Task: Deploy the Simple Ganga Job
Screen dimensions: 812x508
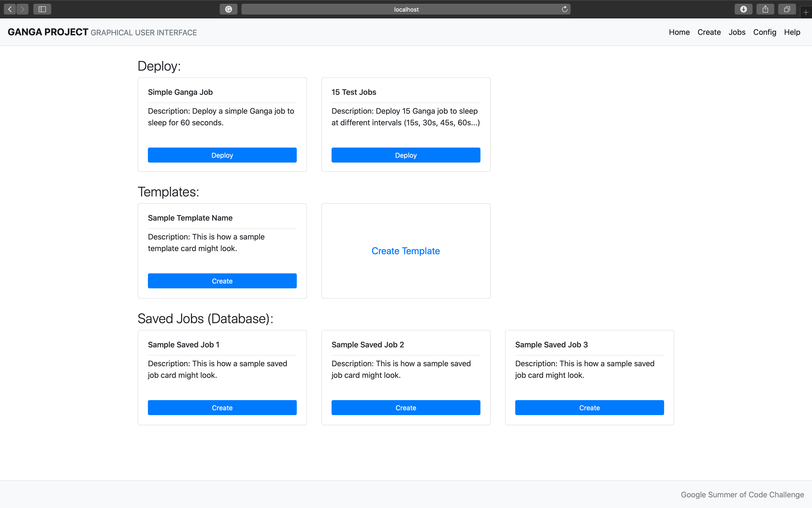Action: pyautogui.click(x=222, y=155)
